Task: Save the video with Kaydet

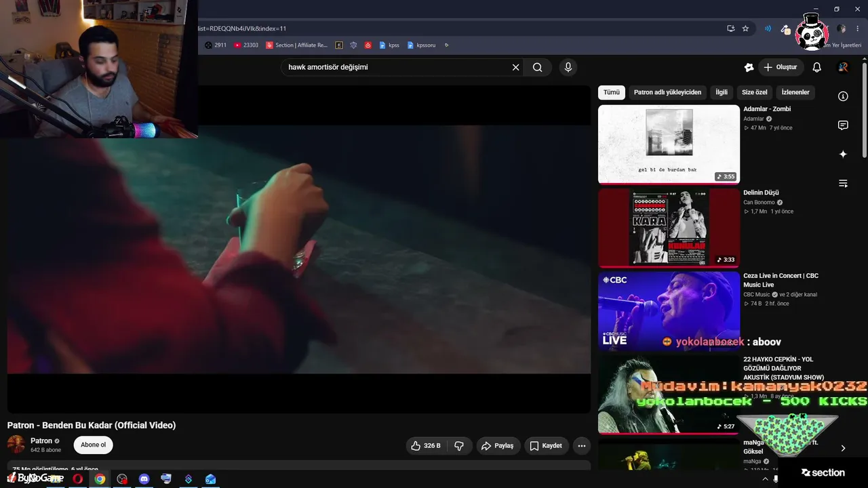Action: [x=546, y=445]
